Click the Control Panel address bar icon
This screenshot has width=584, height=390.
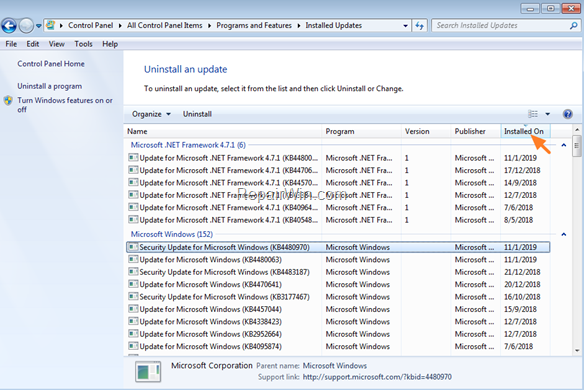coord(50,25)
